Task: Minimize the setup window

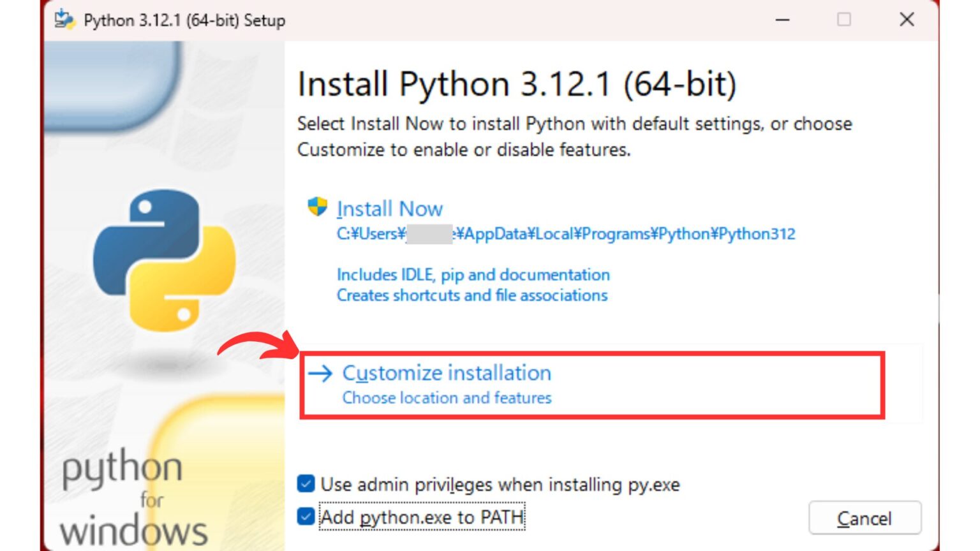Action: (782, 20)
